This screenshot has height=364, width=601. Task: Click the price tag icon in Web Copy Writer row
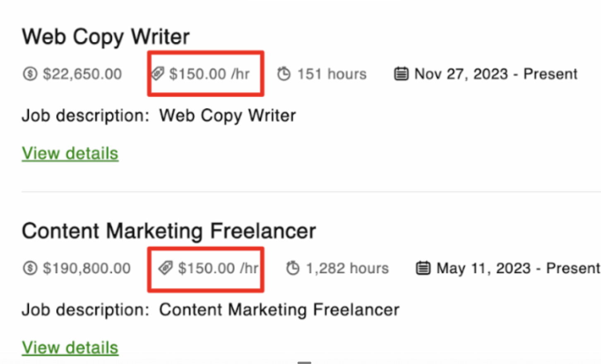[158, 74]
